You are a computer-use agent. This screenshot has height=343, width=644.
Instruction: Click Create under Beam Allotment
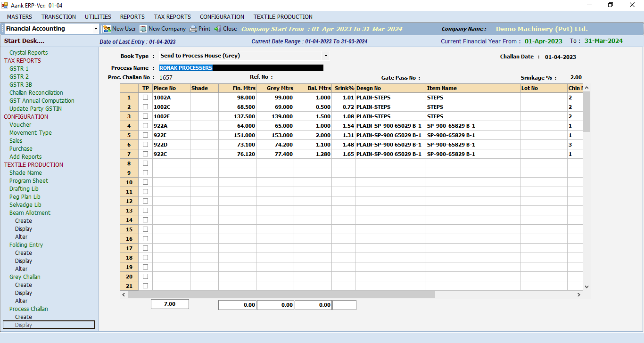(x=24, y=221)
